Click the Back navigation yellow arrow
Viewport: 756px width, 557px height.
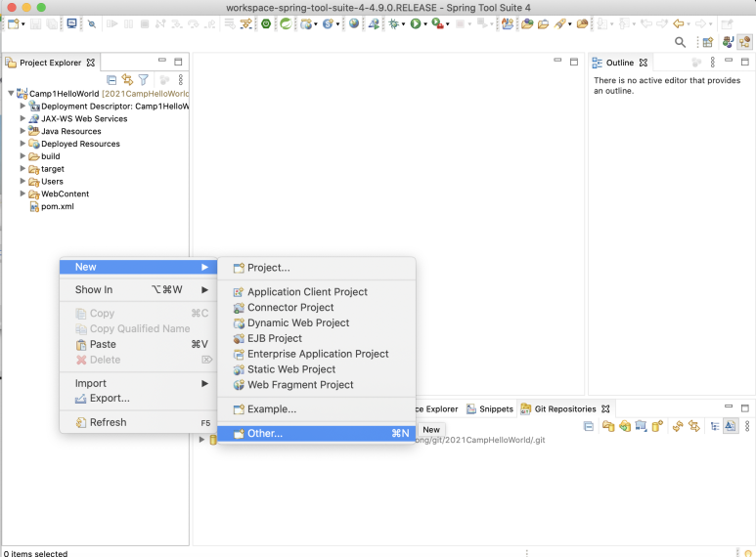(679, 23)
